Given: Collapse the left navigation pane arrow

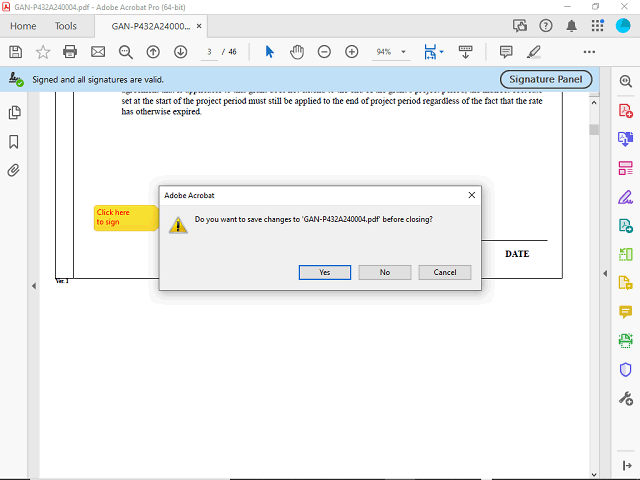Looking at the screenshot, I should (x=34, y=286).
